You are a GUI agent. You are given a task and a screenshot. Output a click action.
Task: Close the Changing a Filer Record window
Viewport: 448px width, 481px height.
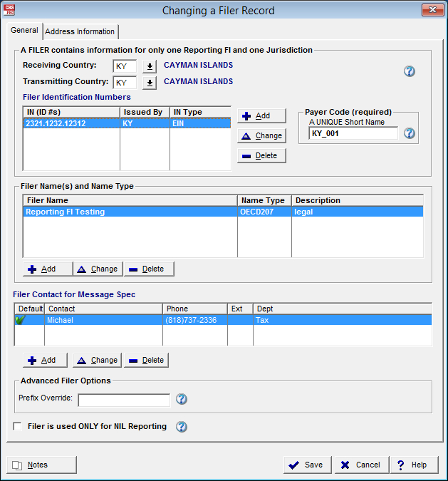pos(432,10)
